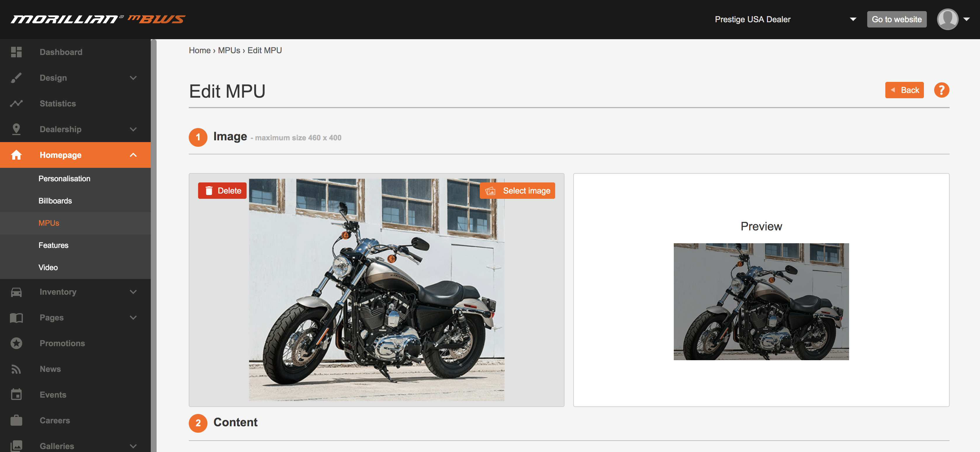Collapse the Homepage menu section

[x=133, y=155]
